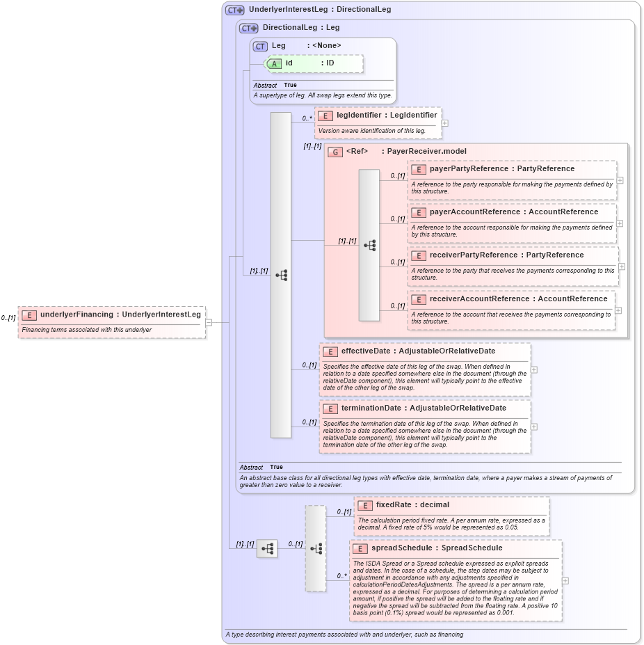Click the spreadSchedule ISDA Spread description

pos(456,588)
